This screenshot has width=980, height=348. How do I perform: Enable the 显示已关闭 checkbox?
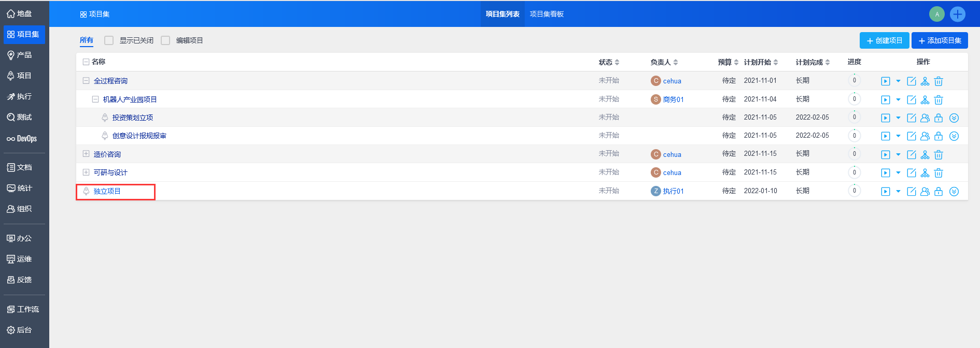[109, 40]
